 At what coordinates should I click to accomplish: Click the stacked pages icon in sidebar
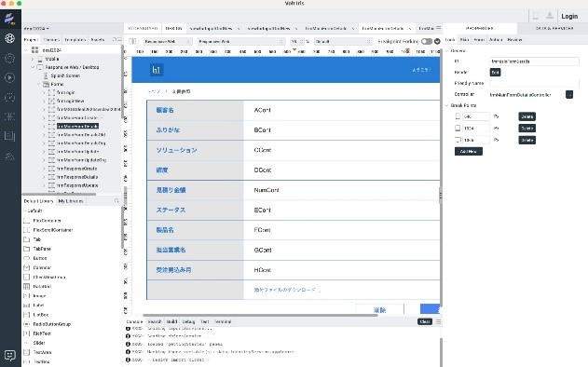(9, 136)
